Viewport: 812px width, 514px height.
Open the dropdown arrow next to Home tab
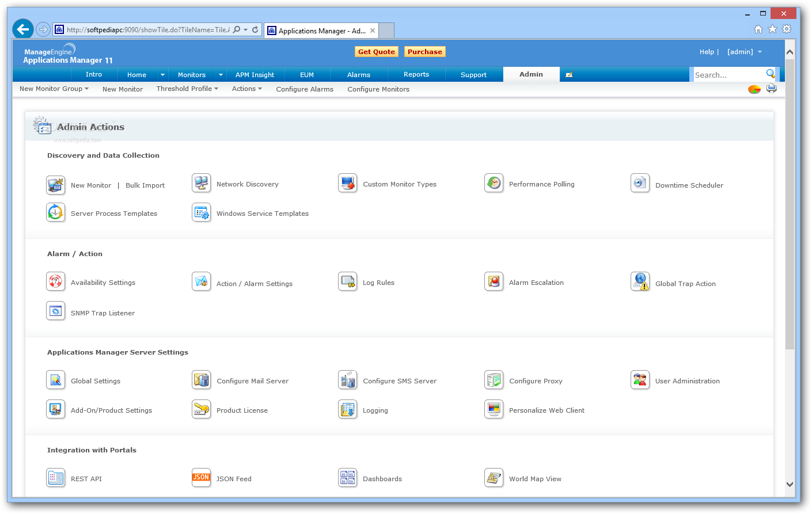(163, 75)
